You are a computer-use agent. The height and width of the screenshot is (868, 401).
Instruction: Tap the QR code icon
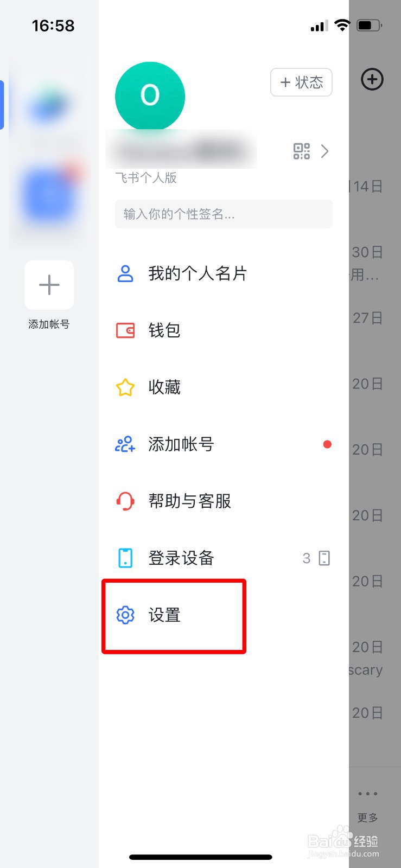[x=301, y=151]
